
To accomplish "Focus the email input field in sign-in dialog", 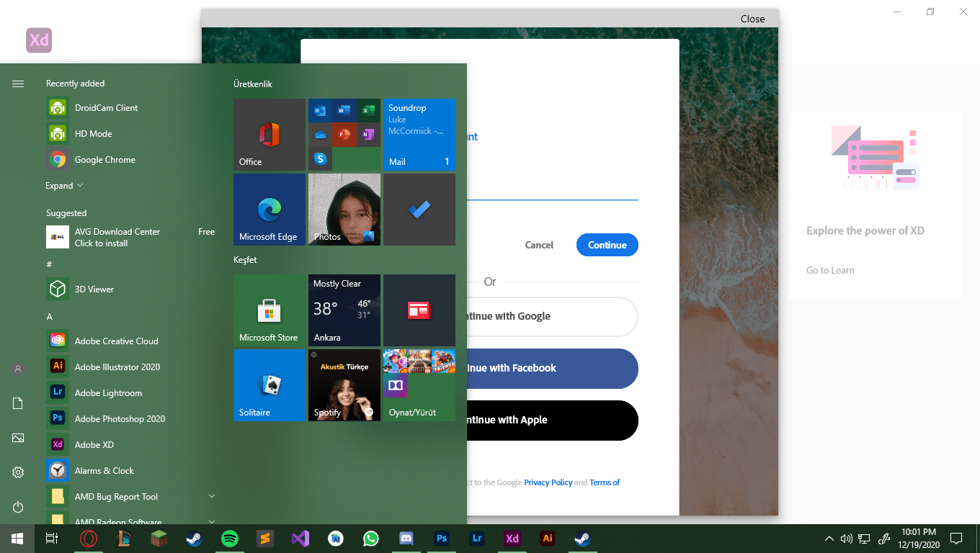I will click(x=553, y=189).
